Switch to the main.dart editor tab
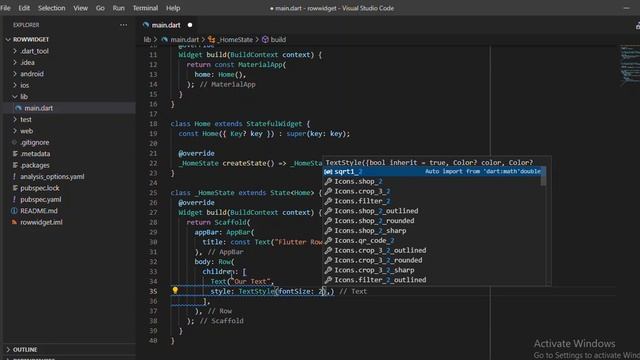The image size is (640, 360). point(166,25)
